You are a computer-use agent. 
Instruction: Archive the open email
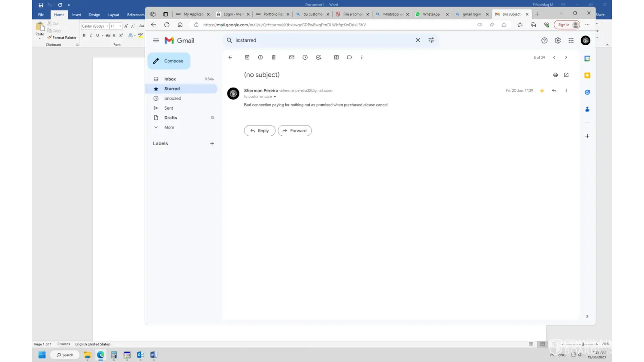point(247,57)
